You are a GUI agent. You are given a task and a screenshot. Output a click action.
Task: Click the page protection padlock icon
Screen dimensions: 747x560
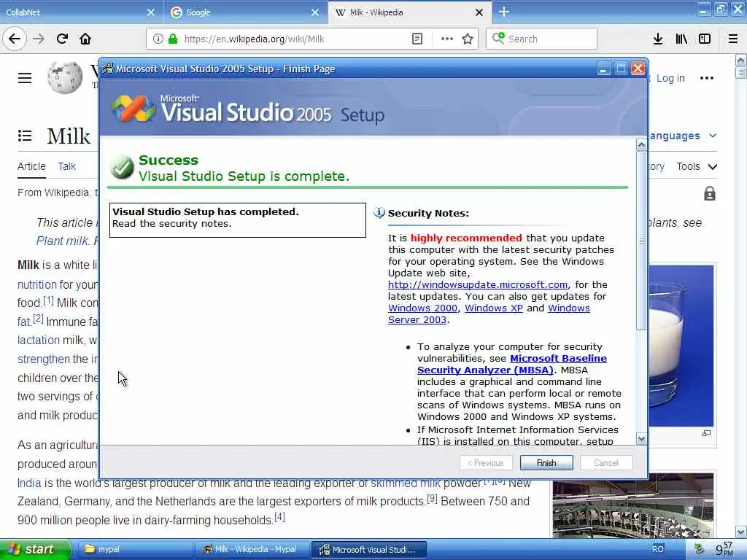pos(709,194)
